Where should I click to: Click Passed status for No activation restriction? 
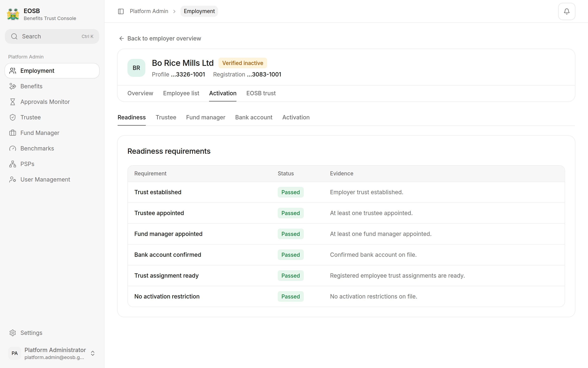coord(291,296)
